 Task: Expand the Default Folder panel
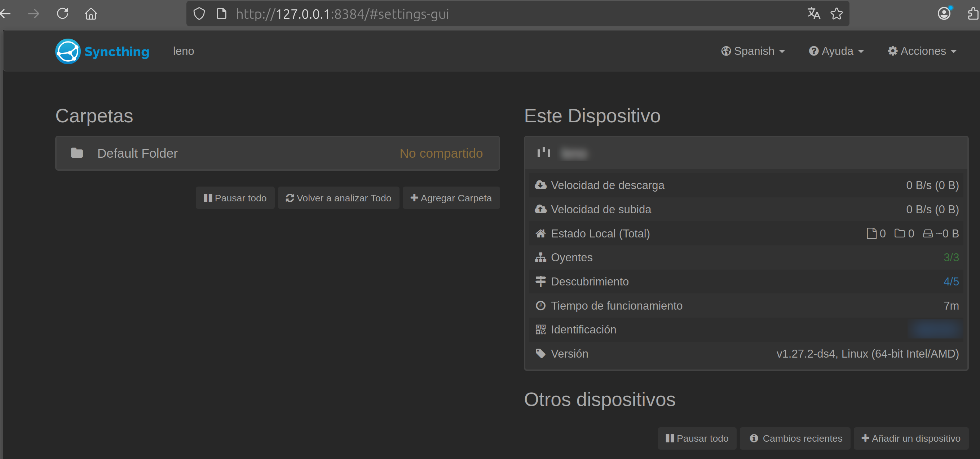[x=277, y=153]
